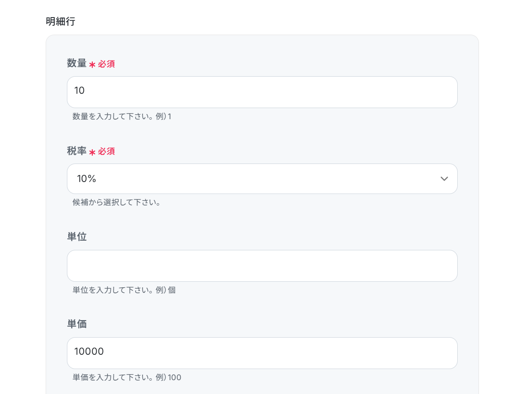Click the hint text 候補から選択して下さい。
Screen dimensions: 532x394
pos(116,202)
